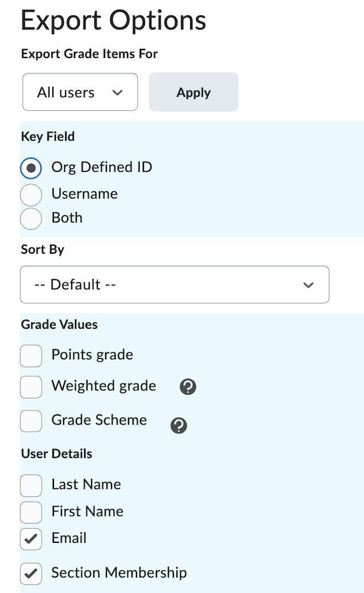The image size is (364, 593).
Task: Enable the Last Name checkbox
Action: click(31, 485)
